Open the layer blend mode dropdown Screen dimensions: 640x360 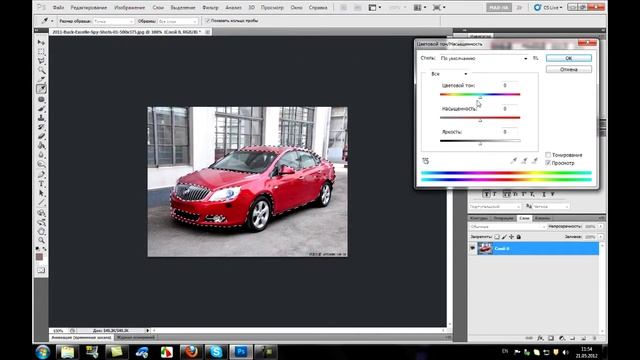click(507, 226)
